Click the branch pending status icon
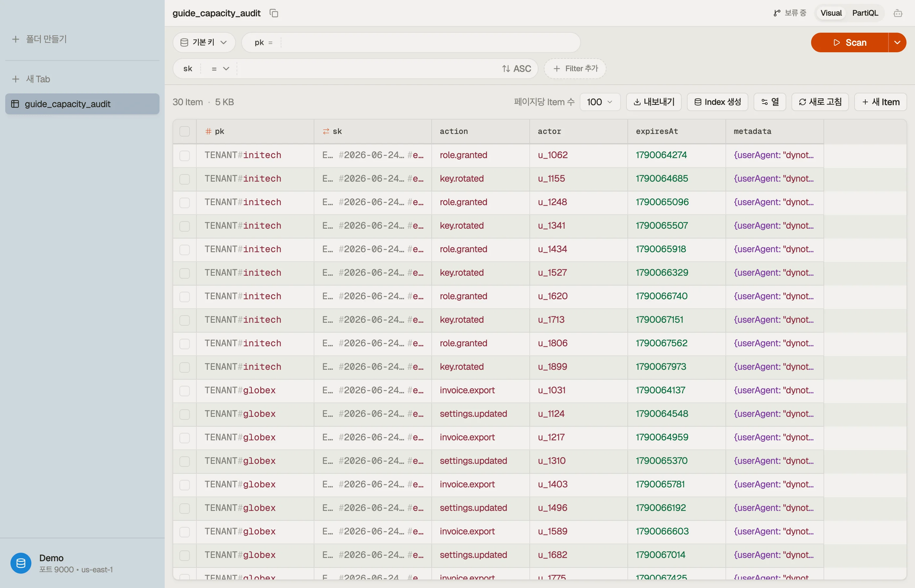Viewport: 915px width, 588px height. click(777, 13)
